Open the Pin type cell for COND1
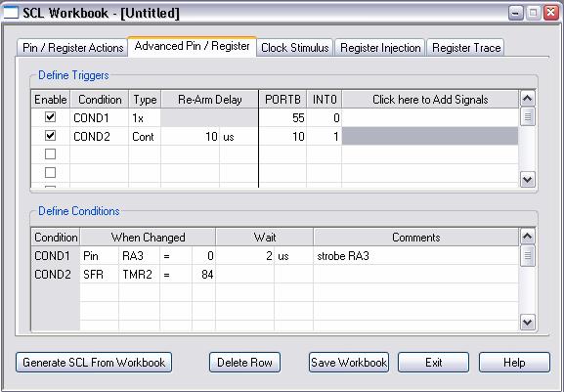This screenshot has width=564, height=392. [100, 256]
